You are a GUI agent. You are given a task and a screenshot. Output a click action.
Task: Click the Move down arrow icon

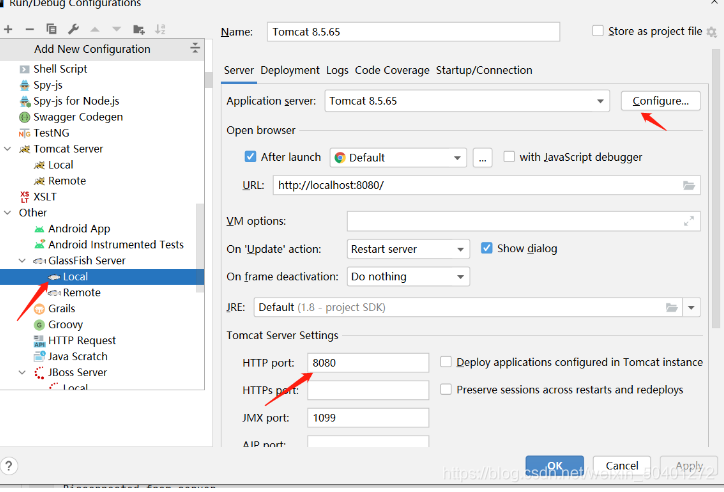click(116, 30)
